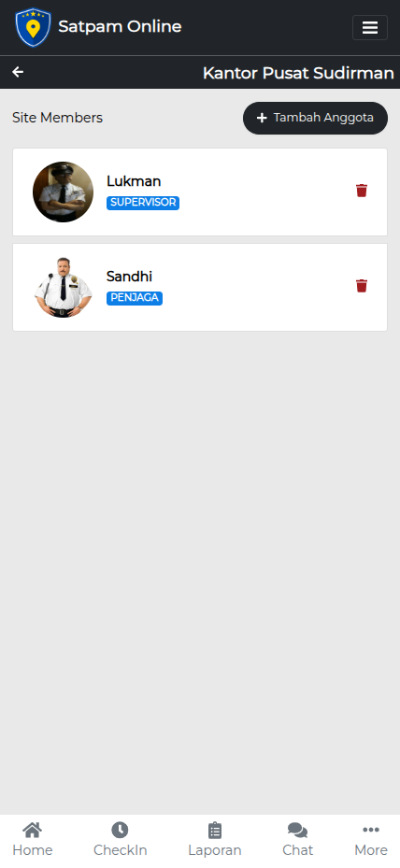Select the Sandhi member name

coord(129,277)
